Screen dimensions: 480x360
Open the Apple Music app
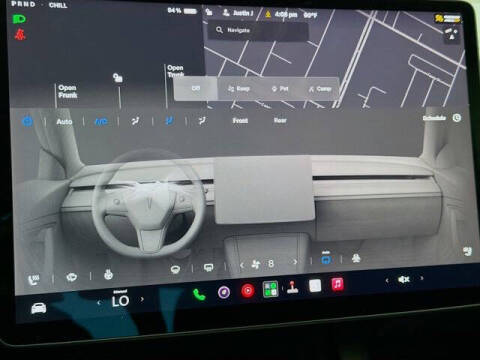[x=337, y=284]
